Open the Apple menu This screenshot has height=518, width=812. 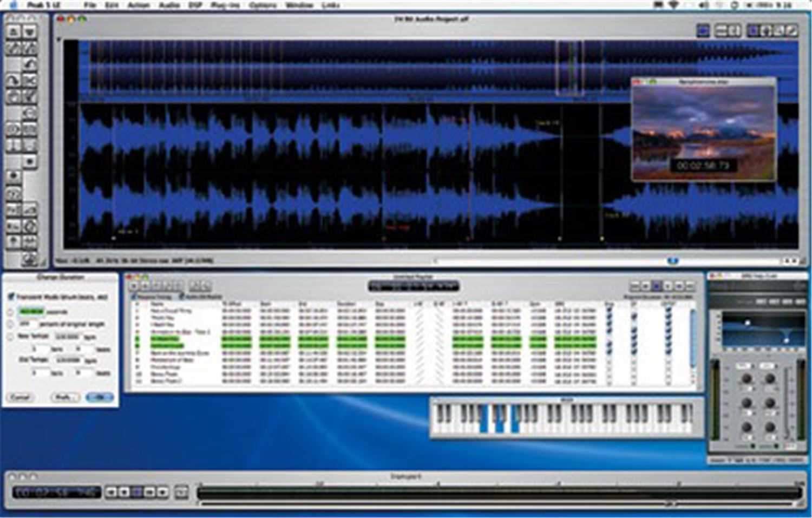14,5
